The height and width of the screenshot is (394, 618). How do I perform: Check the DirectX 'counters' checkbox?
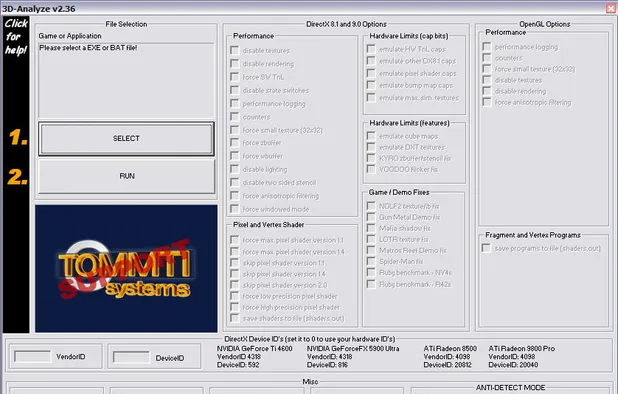point(235,117)
